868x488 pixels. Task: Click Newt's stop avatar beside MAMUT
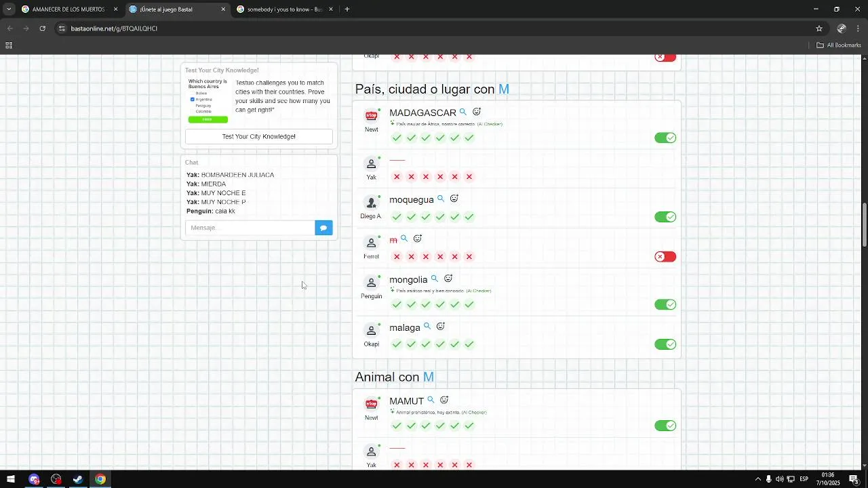(371, 405)
